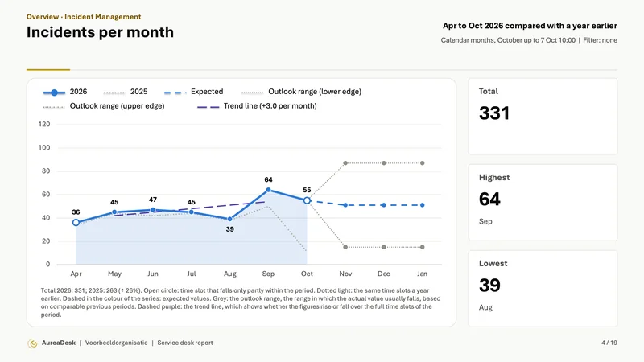Click the '100' y-axis label
Viewport: 644px width, 362px height.
44,148
